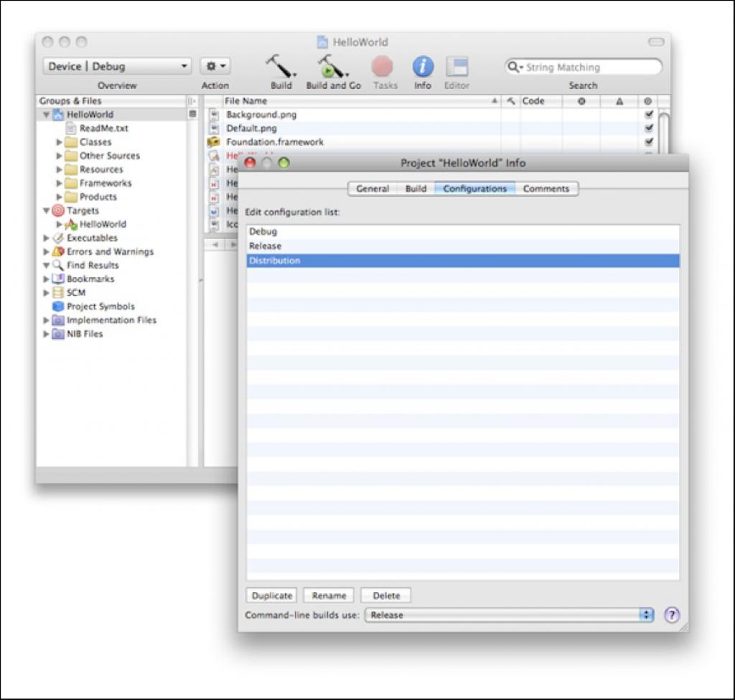
Task: Open the Command-line builds use dropdown
Action: [510, 615]
